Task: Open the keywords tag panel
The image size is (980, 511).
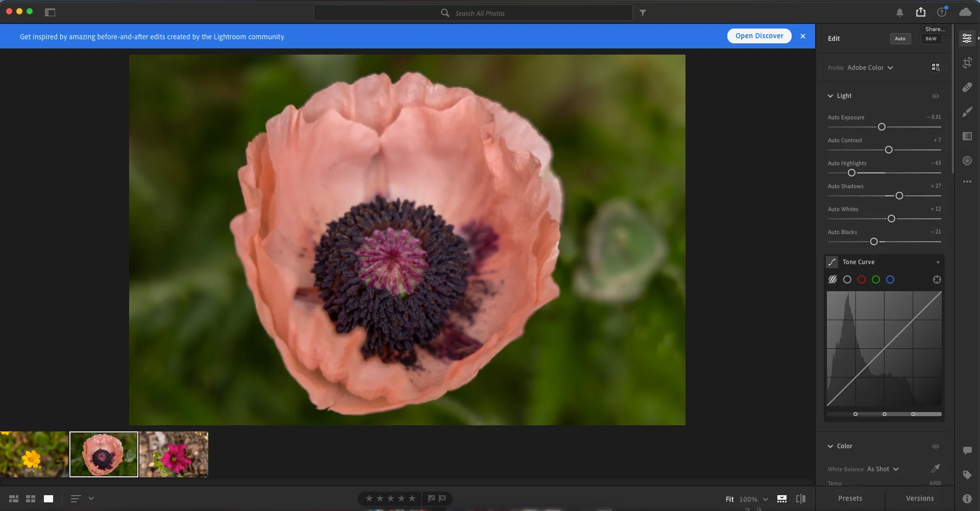Action: pyautogui.click(x=968, y=474)
